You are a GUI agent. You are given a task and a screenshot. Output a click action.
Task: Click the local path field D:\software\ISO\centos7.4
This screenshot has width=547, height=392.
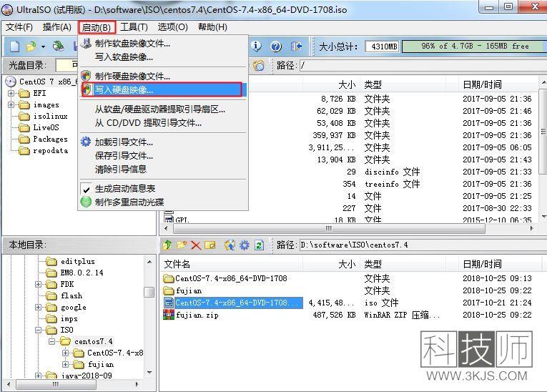(422, 245)
